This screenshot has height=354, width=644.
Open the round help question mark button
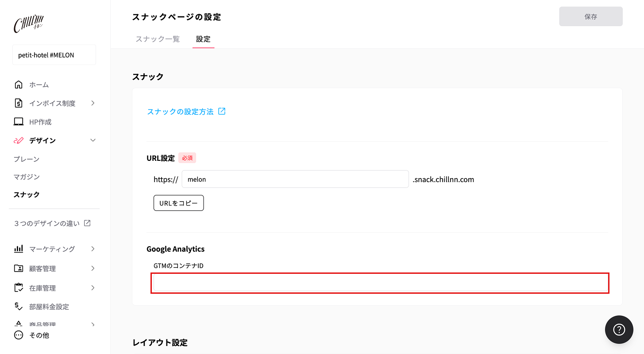[x=619, y=330]
